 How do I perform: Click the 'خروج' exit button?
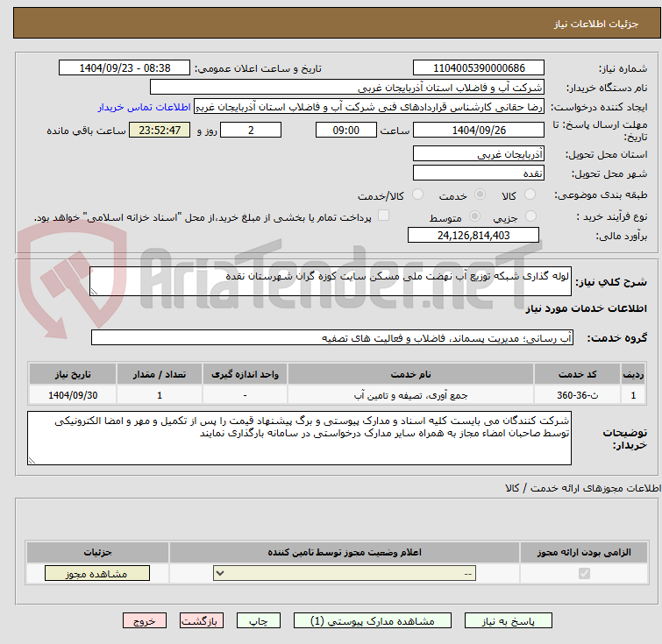(x=145, y=621)
